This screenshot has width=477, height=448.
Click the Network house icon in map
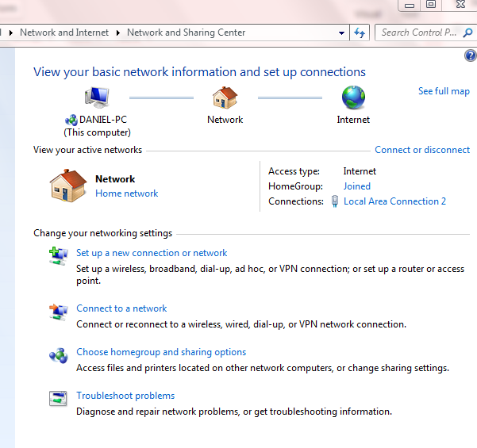225,98
